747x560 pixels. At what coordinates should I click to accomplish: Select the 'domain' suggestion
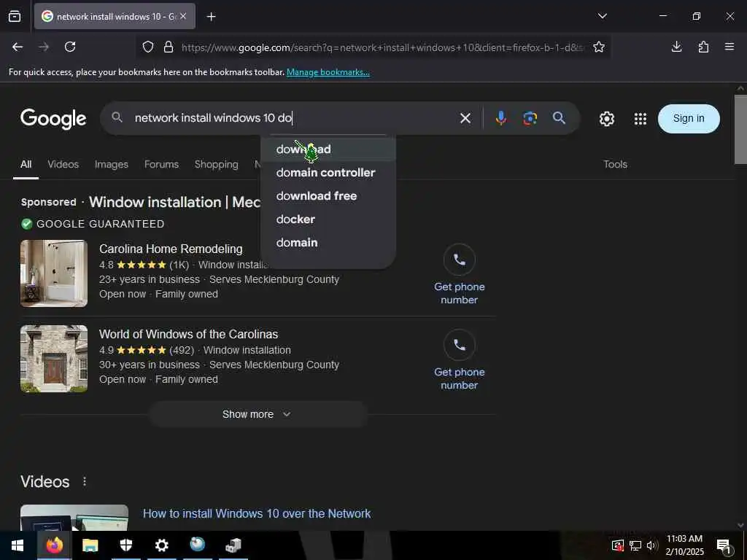pos(328,242)
